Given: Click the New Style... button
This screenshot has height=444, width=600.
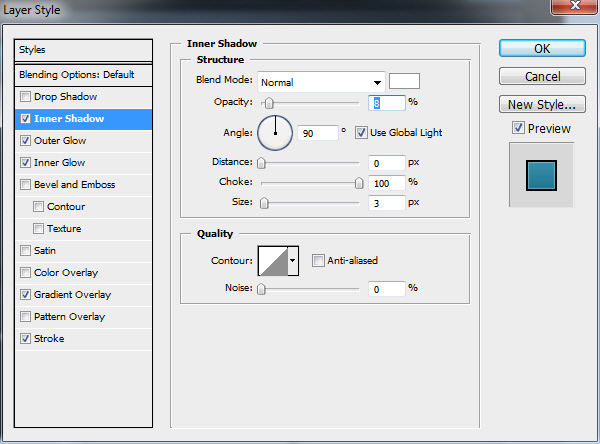Looking at the screenshot, I should pos(542,104).
